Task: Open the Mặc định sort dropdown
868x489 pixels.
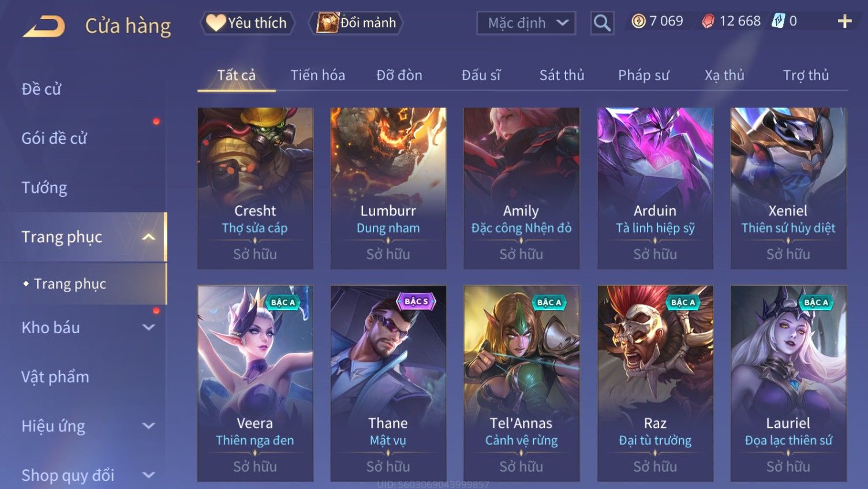Action: pos(526,23)
